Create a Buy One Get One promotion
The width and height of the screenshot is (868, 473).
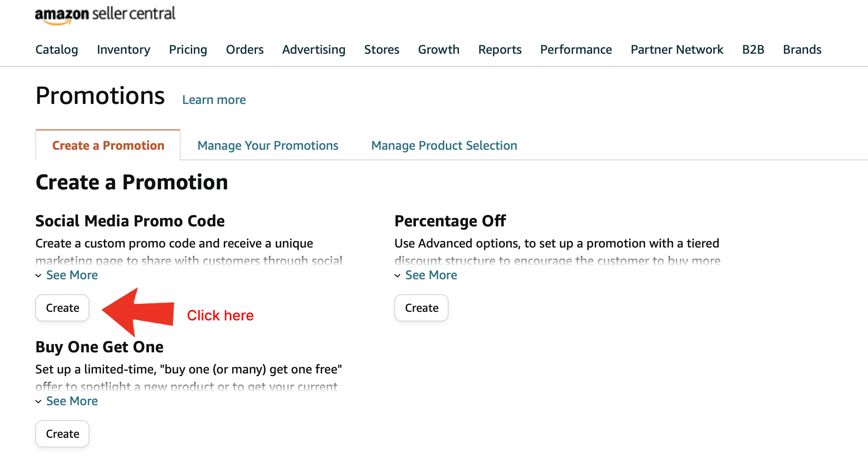[x=63, y=434]
